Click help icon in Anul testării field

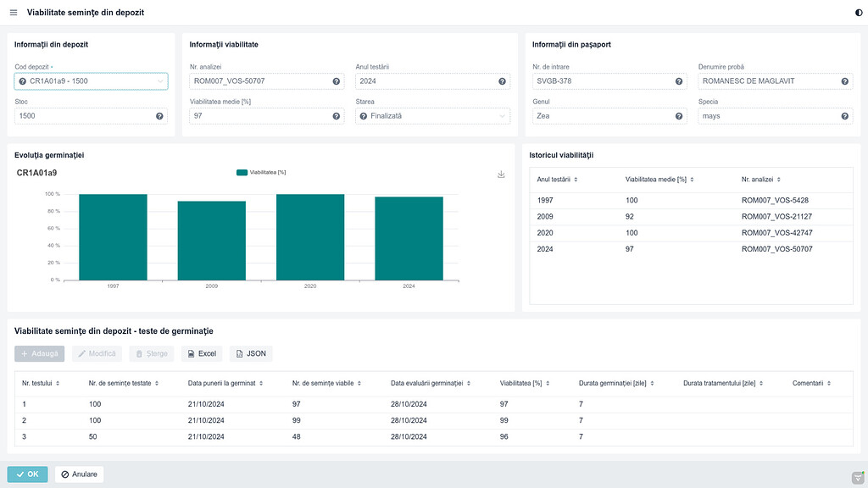coord(503,82)
